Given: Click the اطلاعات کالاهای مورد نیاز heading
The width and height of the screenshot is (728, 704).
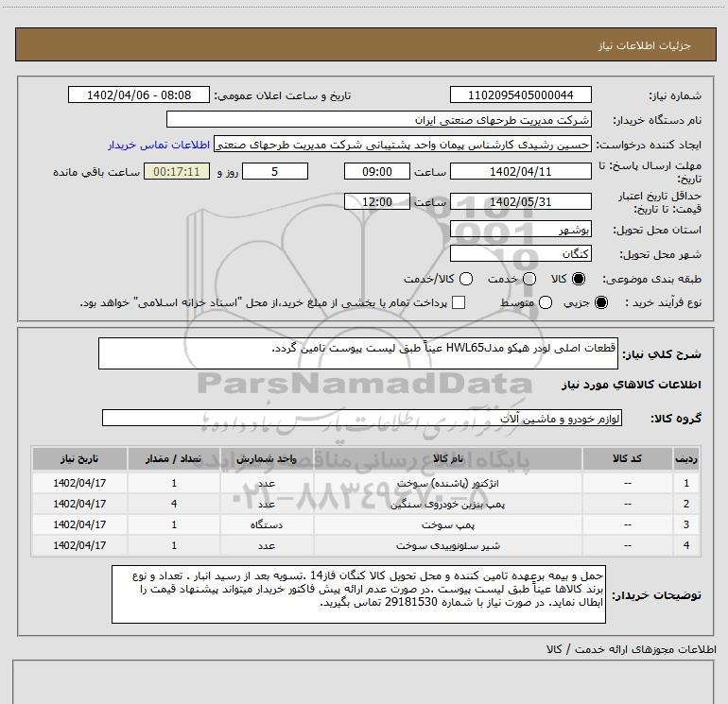Looking at the screenshot, I should pos(631,385).
